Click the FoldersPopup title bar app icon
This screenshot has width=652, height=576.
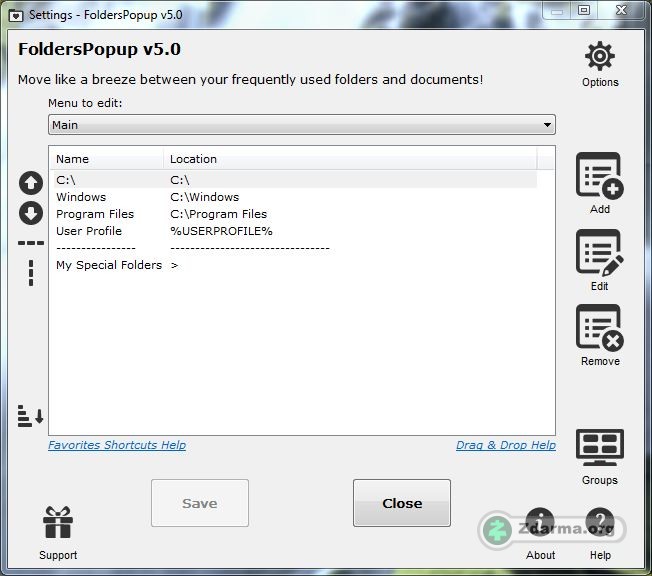pos(16,16)
